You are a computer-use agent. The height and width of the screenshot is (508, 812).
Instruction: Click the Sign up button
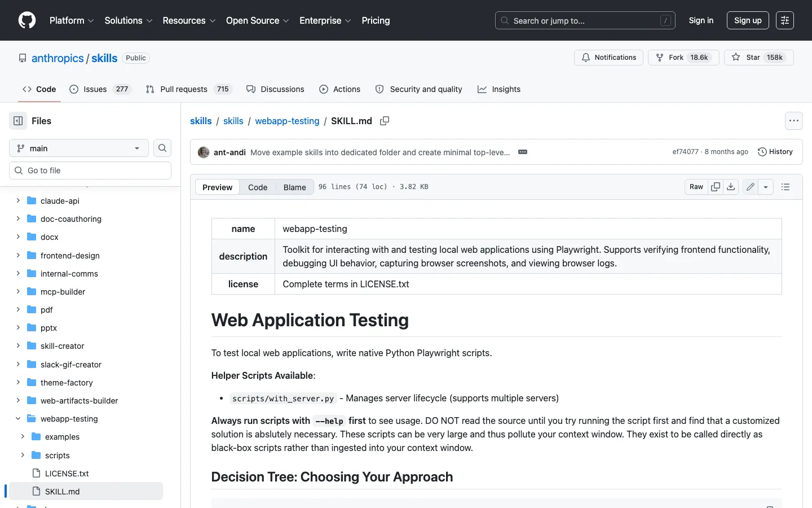coord(748,20)
